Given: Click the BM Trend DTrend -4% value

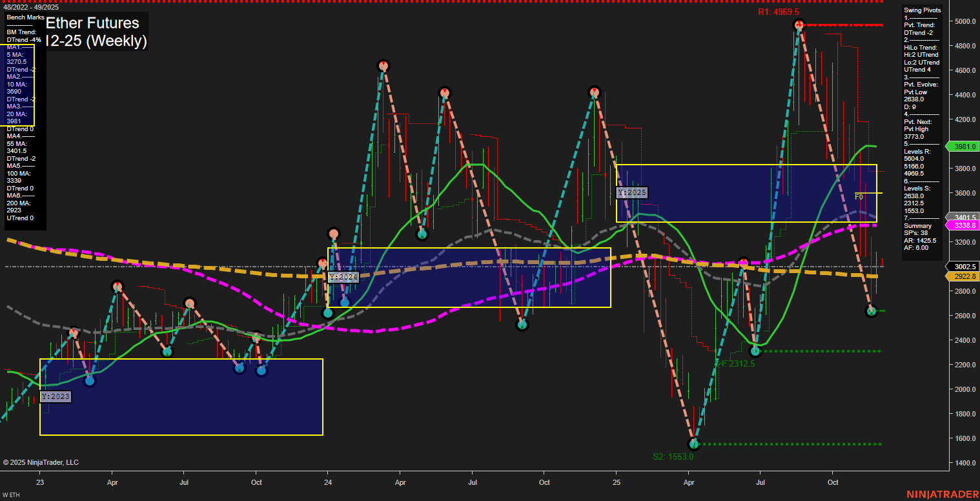Looking at the screenshot, I should tap(24, 39).
